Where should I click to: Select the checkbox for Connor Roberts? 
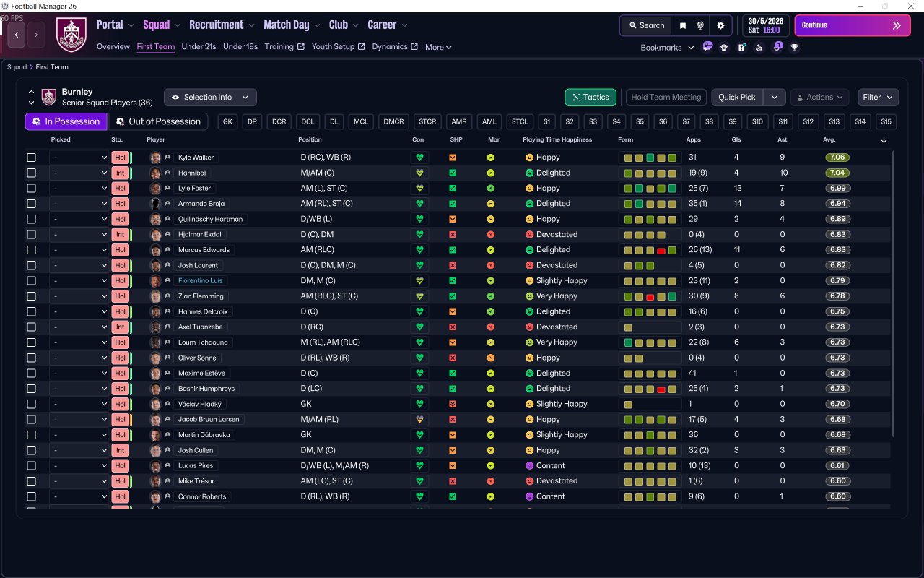pos(31,496)
